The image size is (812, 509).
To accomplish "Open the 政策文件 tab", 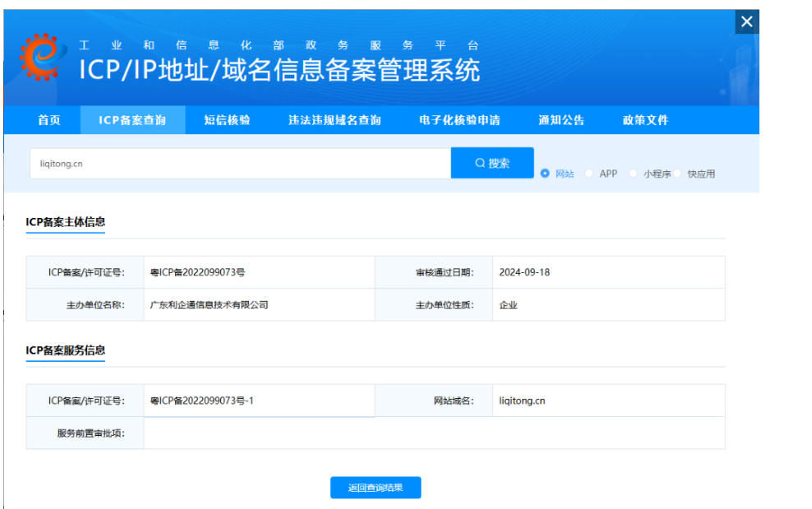I will (x=645, y=120).
